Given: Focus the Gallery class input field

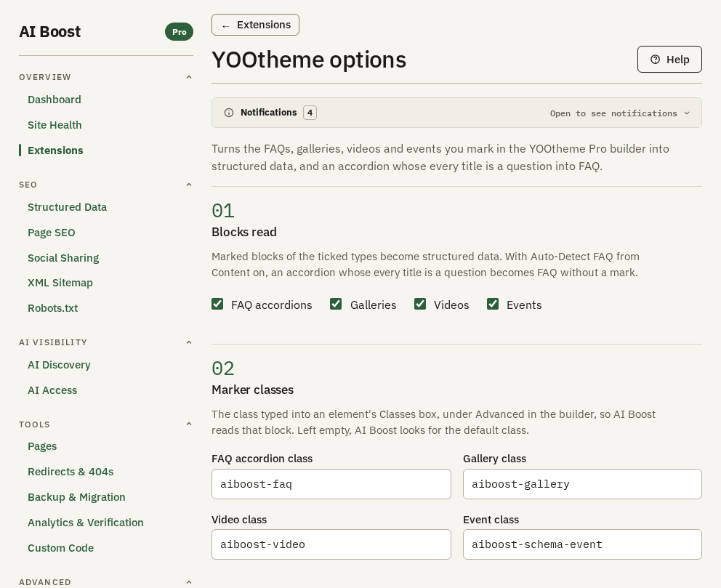Looking at the screenshot, I should (x=583, y=484).
